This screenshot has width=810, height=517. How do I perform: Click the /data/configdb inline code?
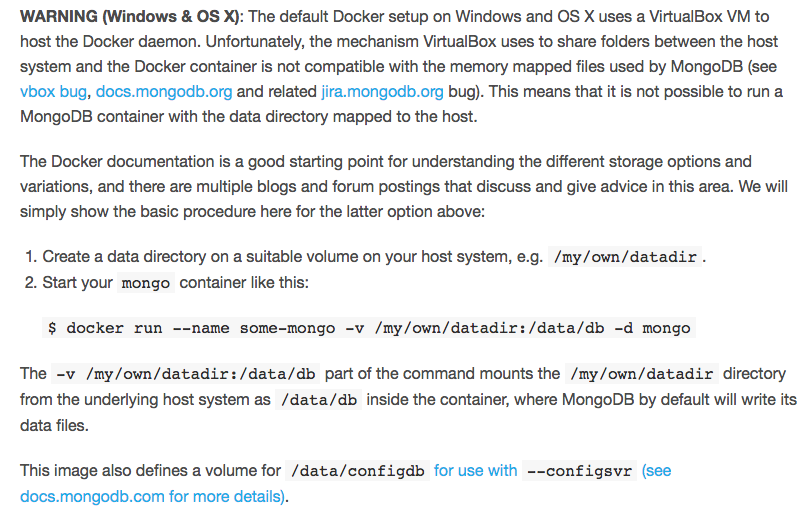click(355, 470)
